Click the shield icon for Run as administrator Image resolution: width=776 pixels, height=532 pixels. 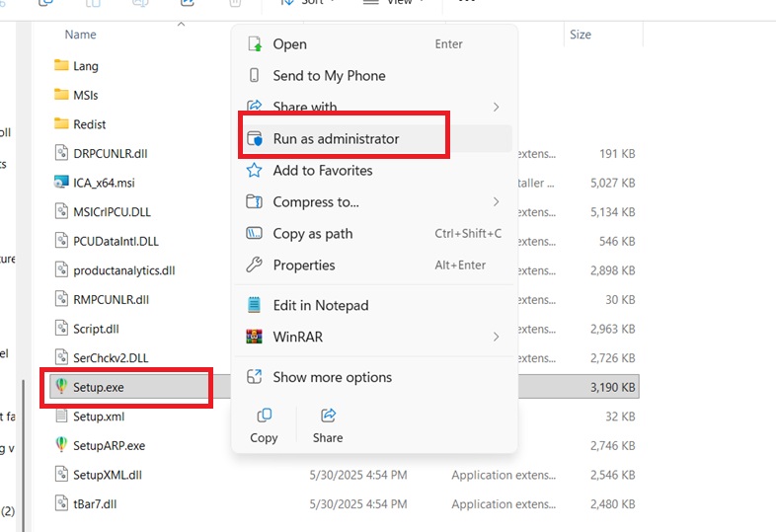[255, 138]
